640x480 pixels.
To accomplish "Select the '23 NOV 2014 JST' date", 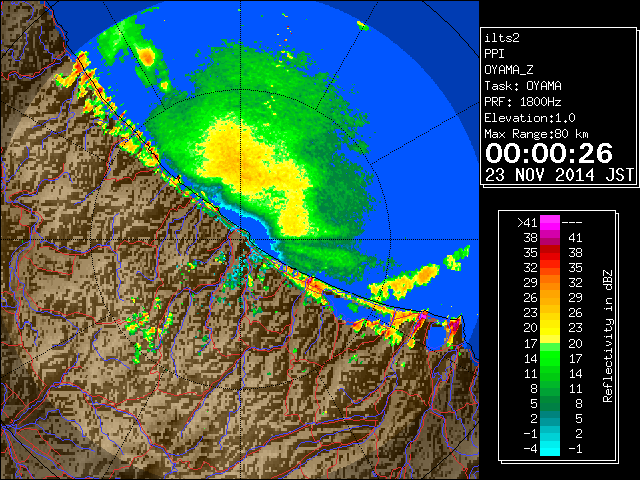I will tap(559, 175).
